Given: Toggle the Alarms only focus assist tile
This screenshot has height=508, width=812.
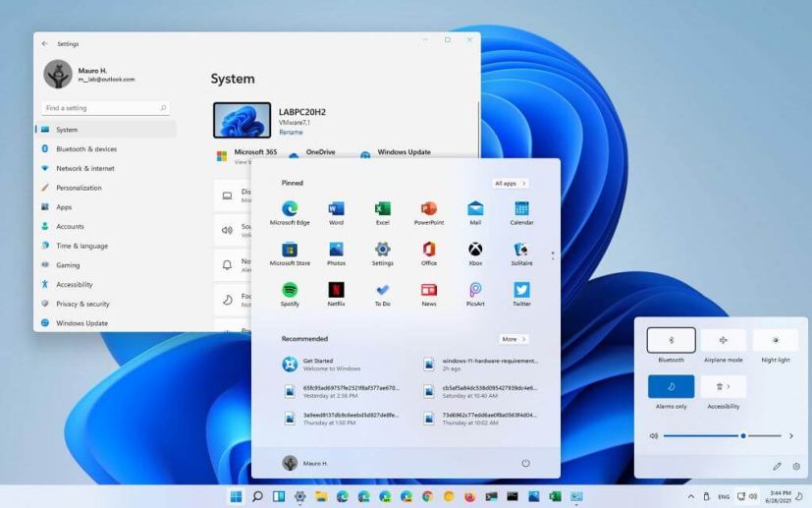Looking at the screenshot, I should (672, 387).
